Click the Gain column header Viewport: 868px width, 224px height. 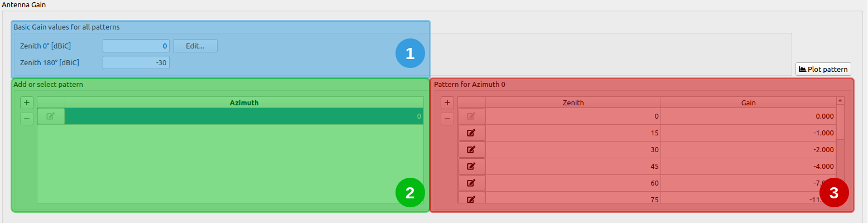pyautogui.click(x=748, y=103)
